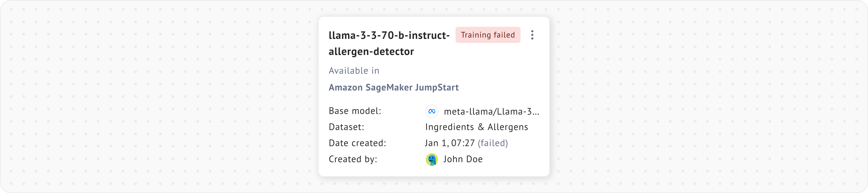Click the word JumpStart in availability text
Screen dimensions: 868x193
(437, 87)
